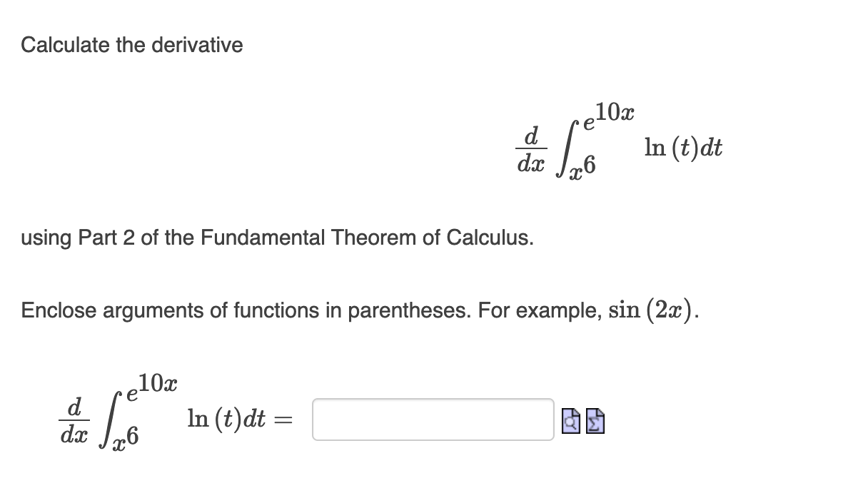Click the phrase 'Calculate the derivative'

[131, 45]
